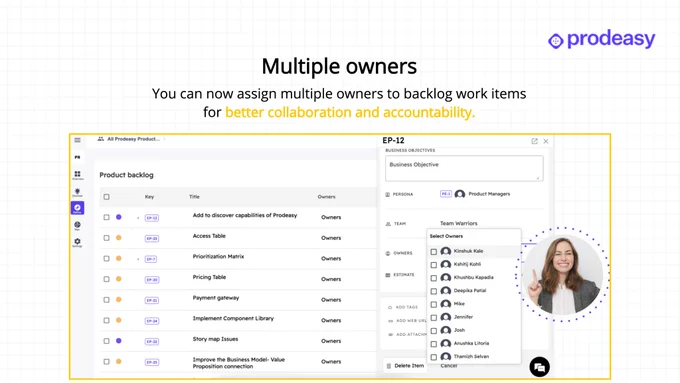Select Josh as an owner
The image size is (680, 383).
[434, 331]
